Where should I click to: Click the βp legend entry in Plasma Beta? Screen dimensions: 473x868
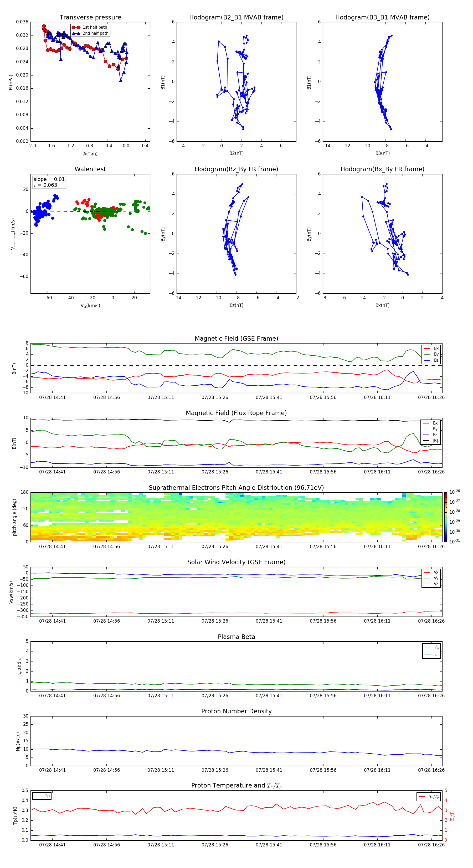432,647
